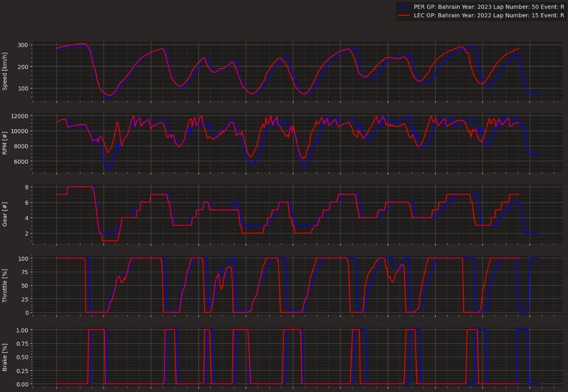Select the Speed [km/h] axis label

tap(5, 71)
